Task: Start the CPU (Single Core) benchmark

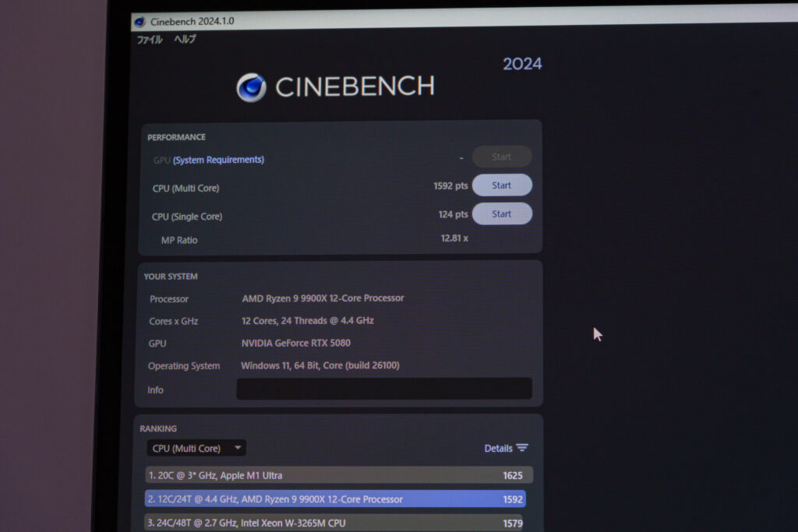Action: (502, 213)
